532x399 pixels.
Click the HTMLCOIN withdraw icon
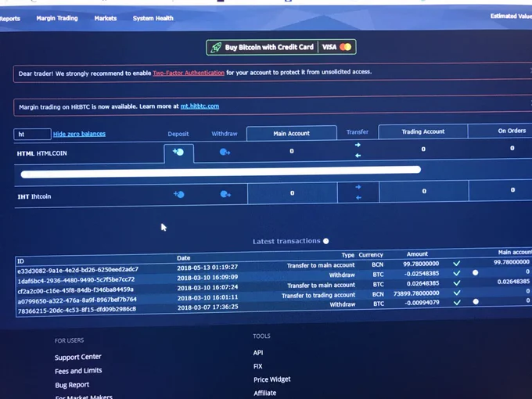click(225, 152)
